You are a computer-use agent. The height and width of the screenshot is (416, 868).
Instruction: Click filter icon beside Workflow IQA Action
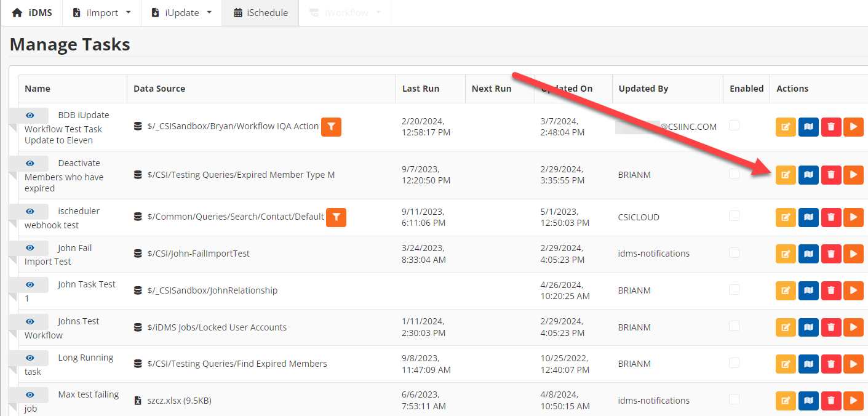coord(331,127)
